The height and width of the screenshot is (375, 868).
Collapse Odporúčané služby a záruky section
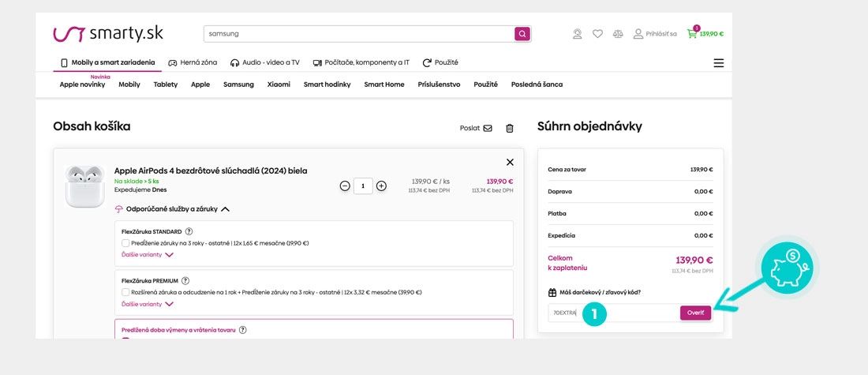[x=172, y=209]
